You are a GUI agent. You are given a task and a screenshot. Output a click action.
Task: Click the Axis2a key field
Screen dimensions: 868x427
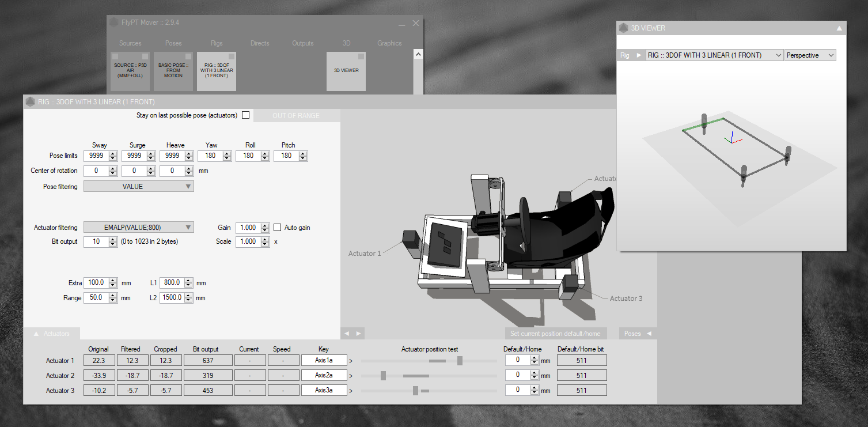pos(324,376)
